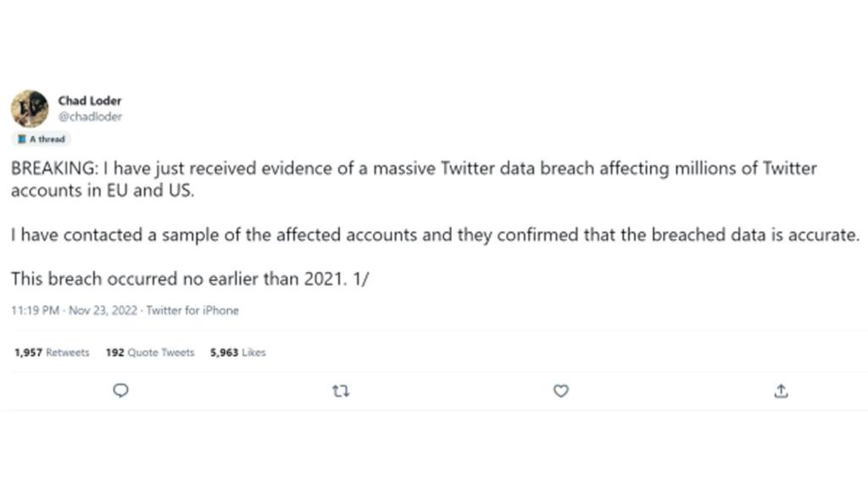The width and height of the screenshot is (868, 488).
Task: Click the sentence about contacting affected accounts
Action: click(x=435, y=235)
